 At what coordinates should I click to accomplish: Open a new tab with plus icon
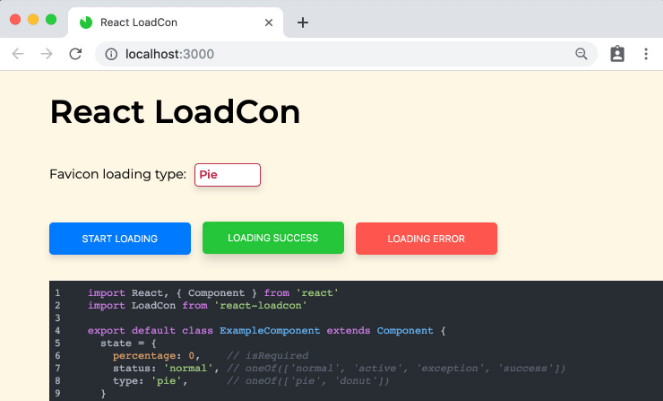click(x=303, y=22)
